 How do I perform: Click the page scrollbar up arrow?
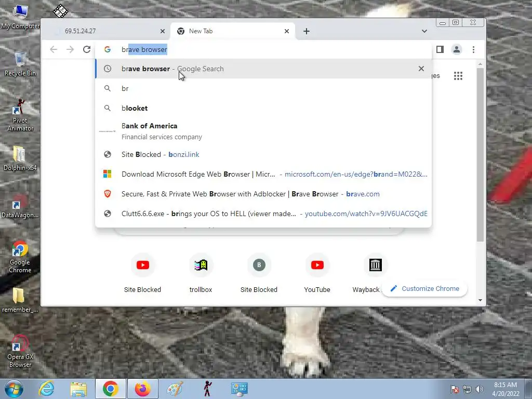pyautogui.click(x=480, y=64)
